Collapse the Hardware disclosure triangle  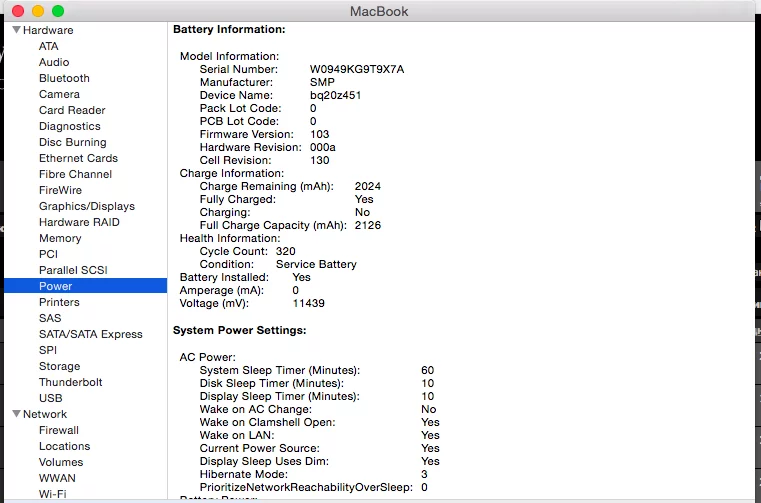[17, 30]
